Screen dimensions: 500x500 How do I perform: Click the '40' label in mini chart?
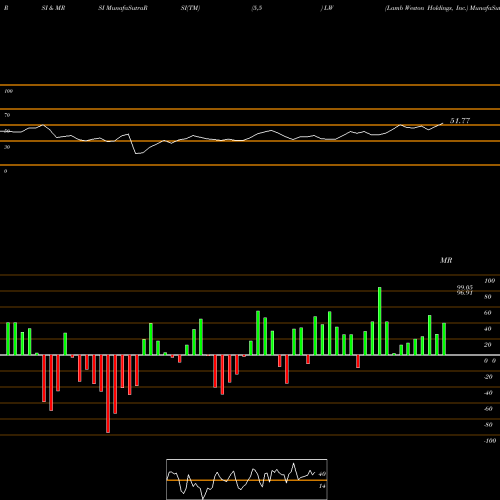(322, 474)
